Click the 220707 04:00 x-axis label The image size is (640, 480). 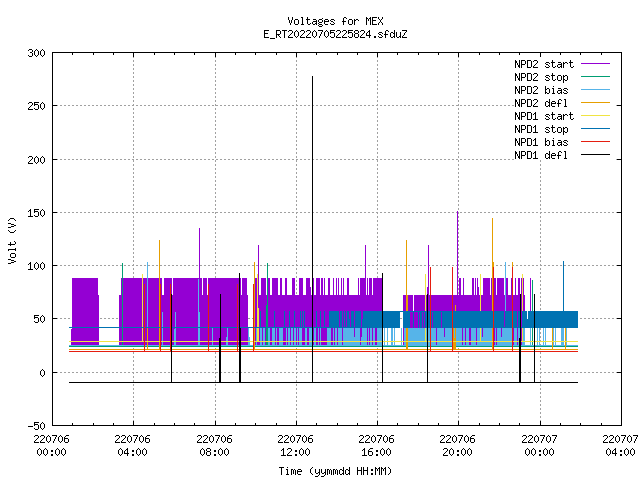(x=620, y=445)
